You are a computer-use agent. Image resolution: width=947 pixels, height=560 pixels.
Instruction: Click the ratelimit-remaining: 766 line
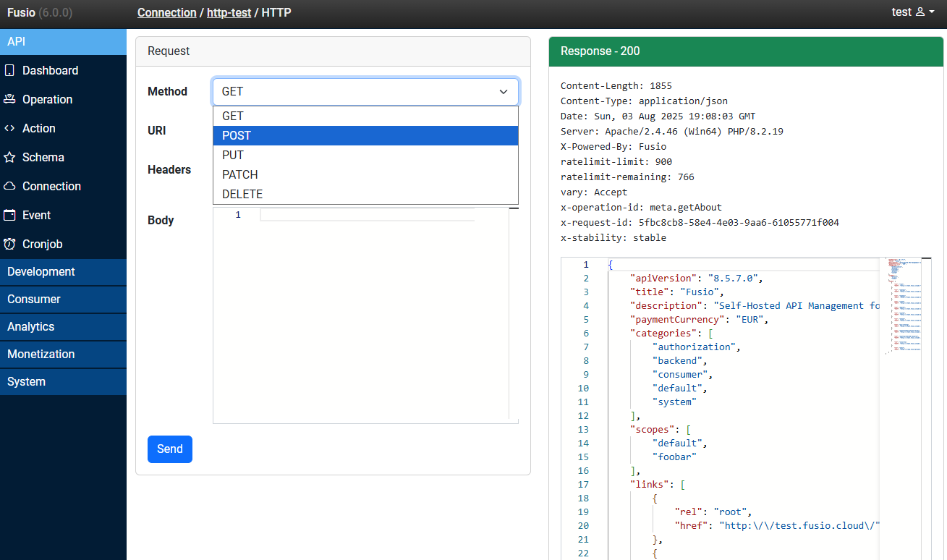(627, 177)
